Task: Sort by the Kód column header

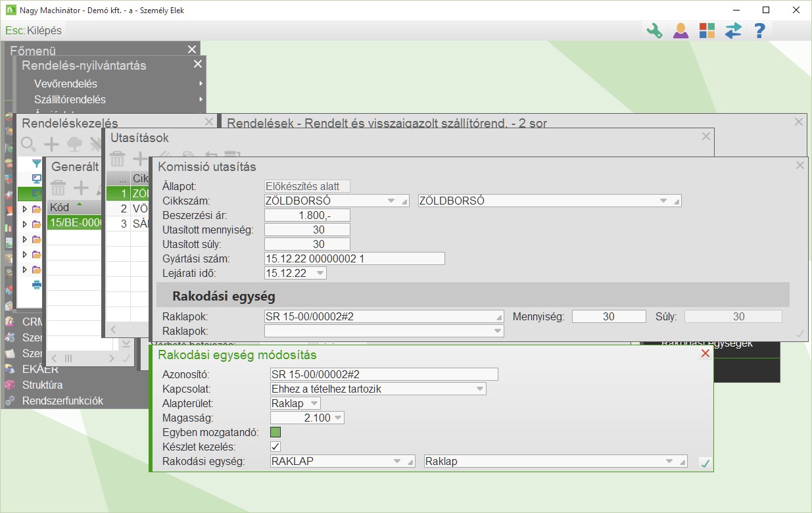Action: (74, 208)
